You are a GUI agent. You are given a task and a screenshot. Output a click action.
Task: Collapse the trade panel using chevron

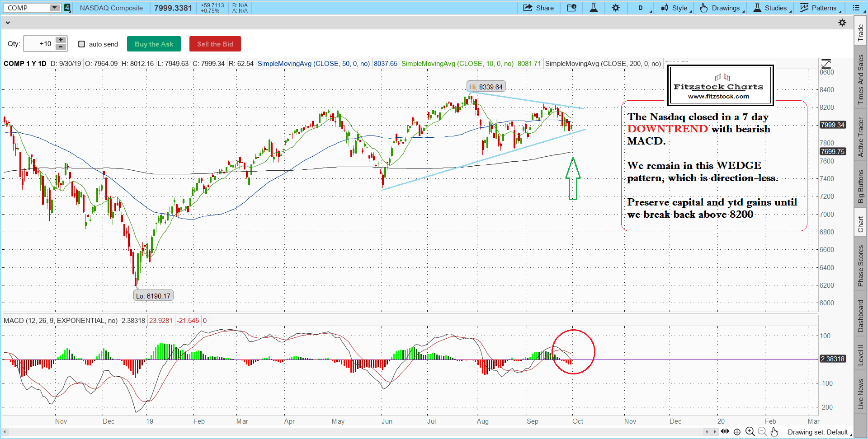tap(7, 23)
